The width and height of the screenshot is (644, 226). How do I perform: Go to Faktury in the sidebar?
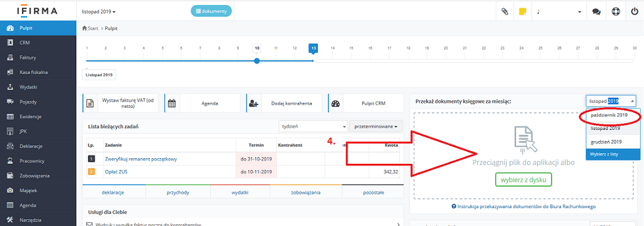38,57
